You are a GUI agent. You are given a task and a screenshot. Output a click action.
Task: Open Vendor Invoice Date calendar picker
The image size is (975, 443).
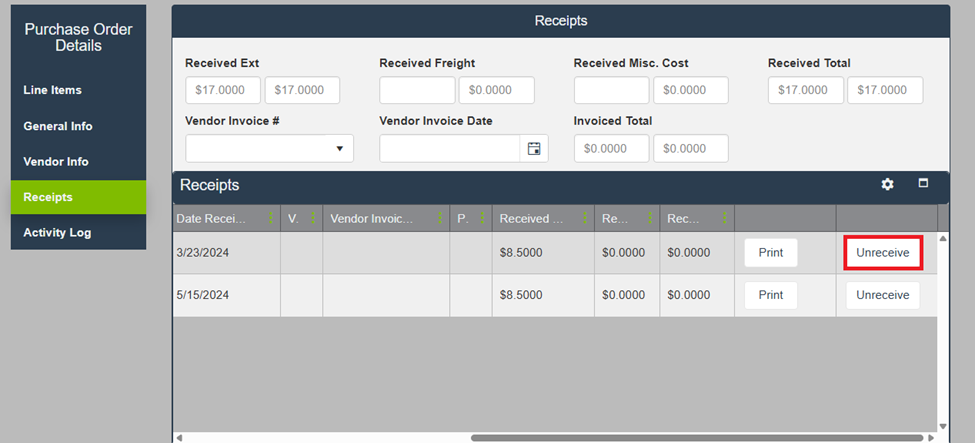(534, 149)
